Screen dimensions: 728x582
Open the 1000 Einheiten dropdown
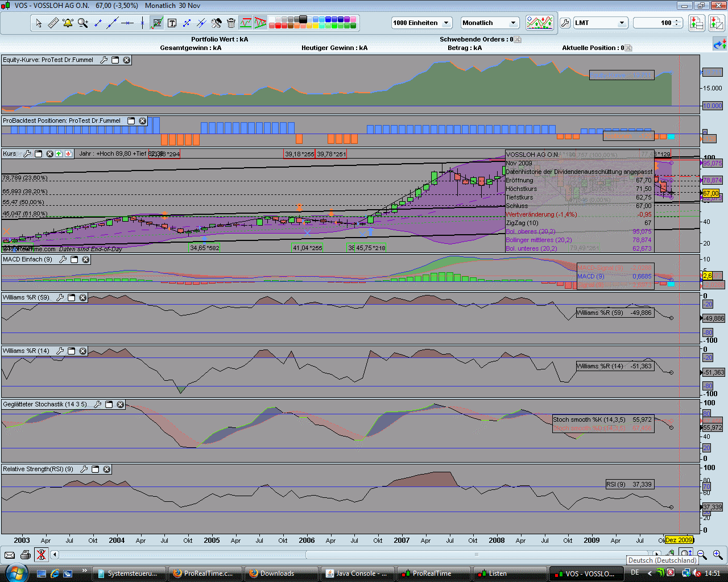(x=421, y=23)
